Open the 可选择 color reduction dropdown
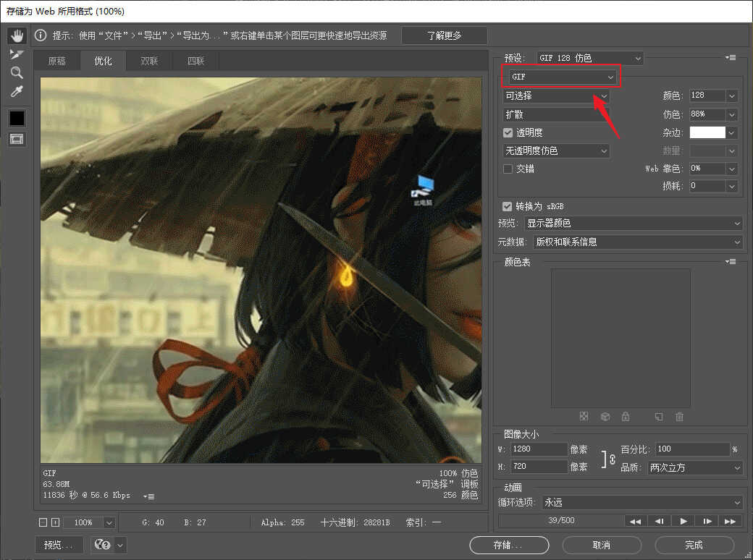This screenshot has height=560, width=753. click(x=556, y=96)
